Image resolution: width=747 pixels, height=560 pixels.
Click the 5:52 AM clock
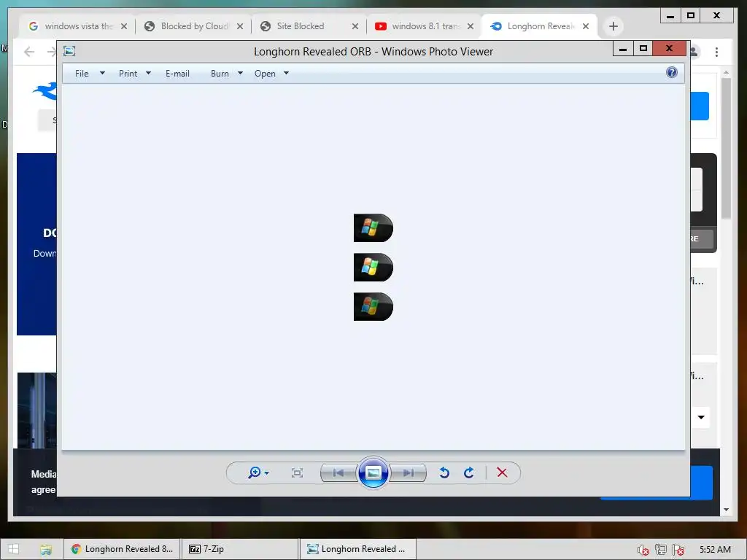pos(715,550)
